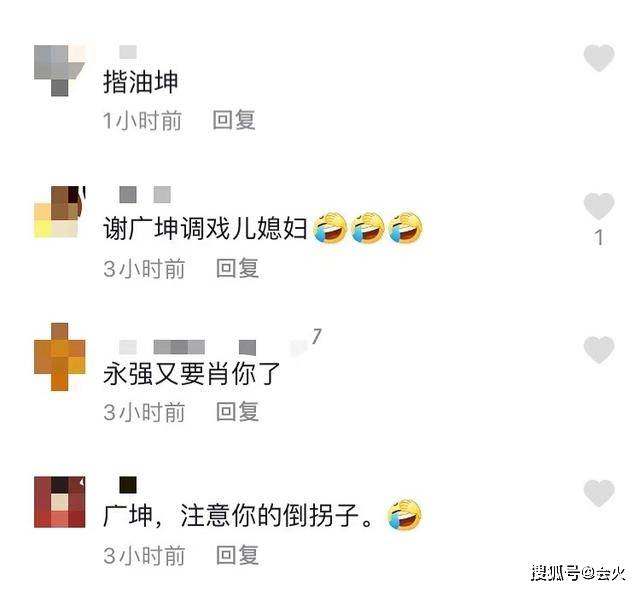Open the red avatar beside '广坤，注意你的倒拐子'
Viewport: 640px width, 590px height.
coord(60,502)
